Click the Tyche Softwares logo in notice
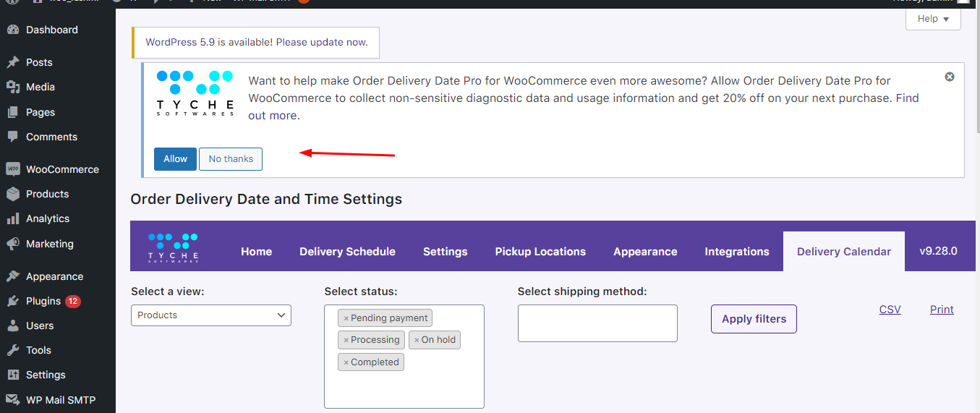The height and width of the screenshot is (413, 980). click(195, 93)
